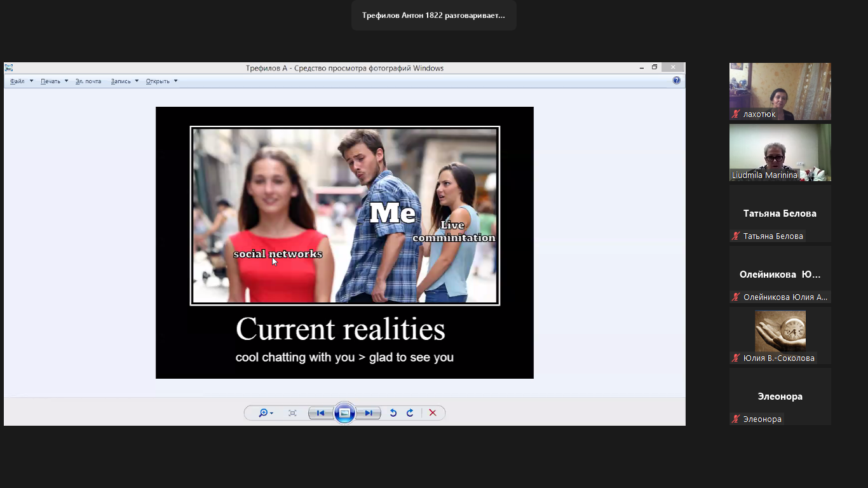Click 'cool chatting with you' caption line
This screenshot has width=868, height=488.
click(344, 357)
